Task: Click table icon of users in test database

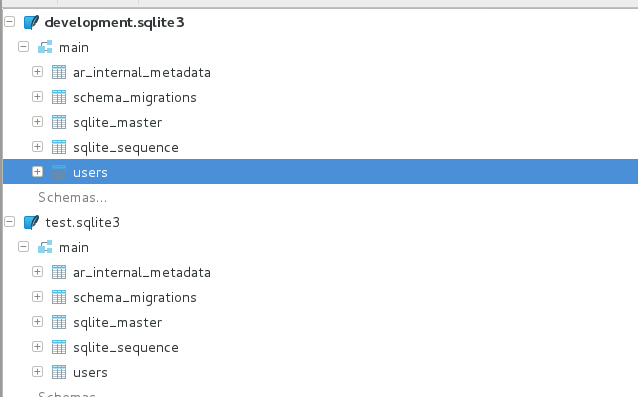Action: coord(59,372)
